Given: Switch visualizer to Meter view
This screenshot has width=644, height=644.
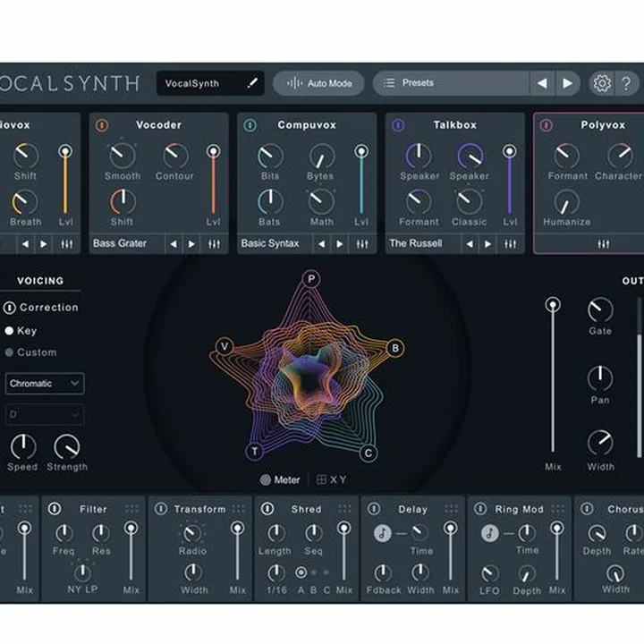Looking at the screenshot, I should (281, 479).
